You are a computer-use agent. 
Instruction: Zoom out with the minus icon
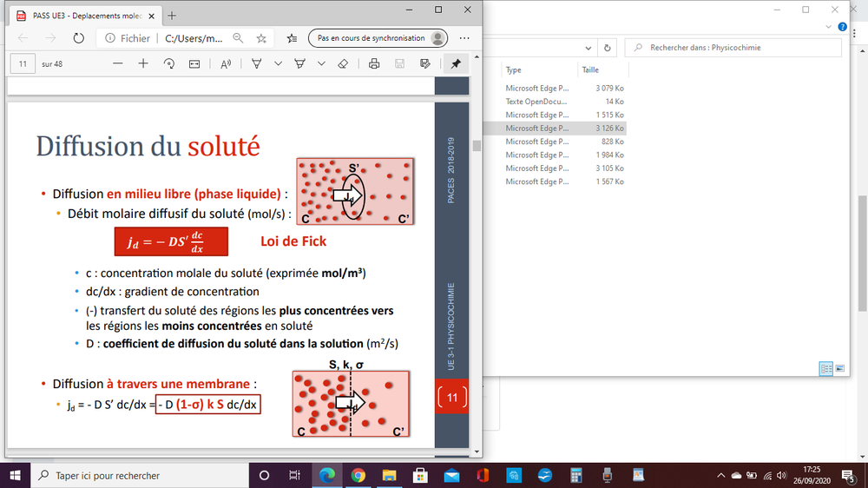pyautogui.click(x=118, y=63)
